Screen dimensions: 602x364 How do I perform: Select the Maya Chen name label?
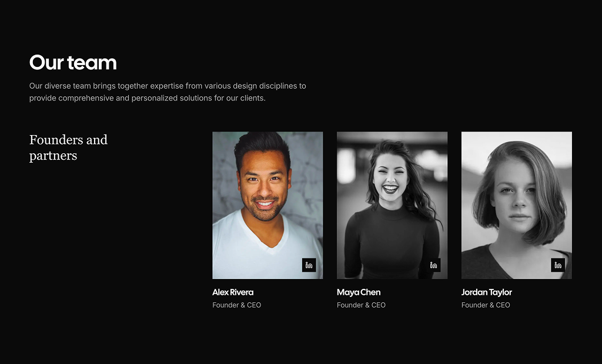click(x=359, y=292)
